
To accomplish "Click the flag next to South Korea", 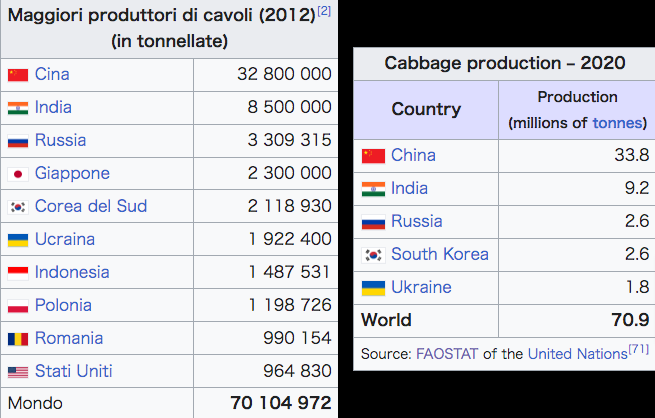I will click(x=373, y=255).
